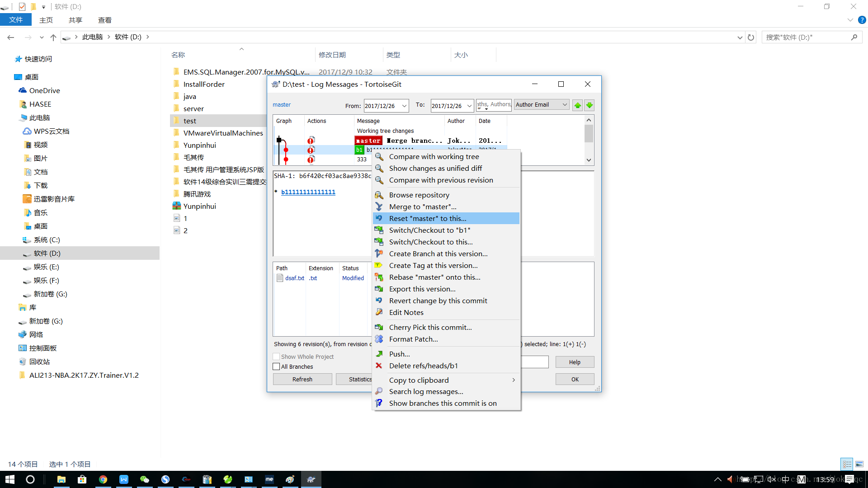Image resolution: width=868 pixels, height=488 pixels.
Task: Click the Revert change icon
Action: pyautogui.click(x=379, y=300)
